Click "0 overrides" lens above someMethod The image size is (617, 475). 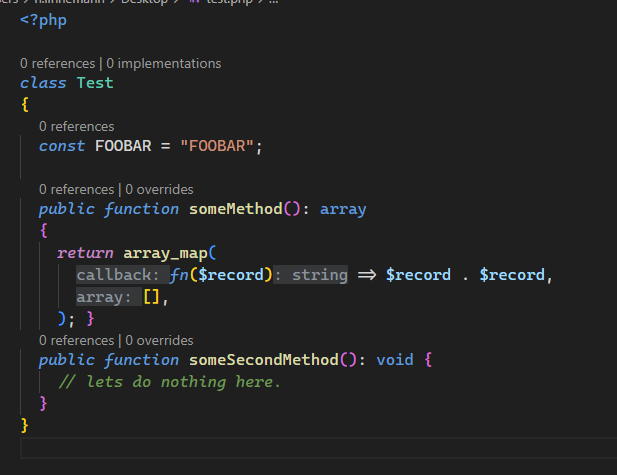tap(159, 189)
